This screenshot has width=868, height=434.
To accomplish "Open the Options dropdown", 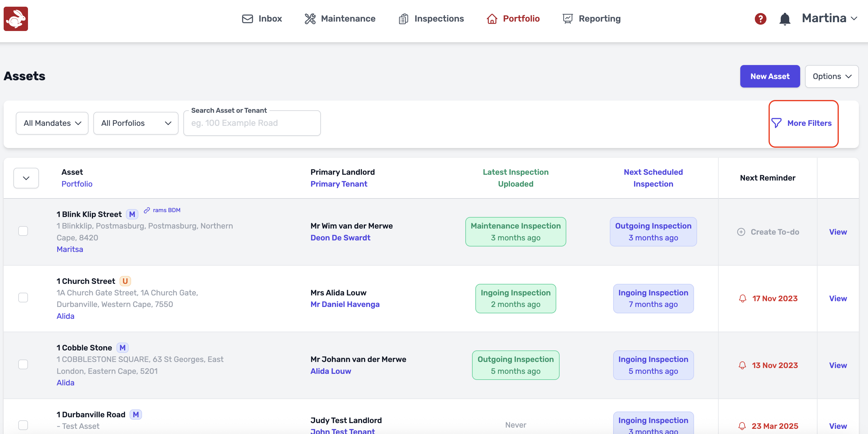I will 831,76.
